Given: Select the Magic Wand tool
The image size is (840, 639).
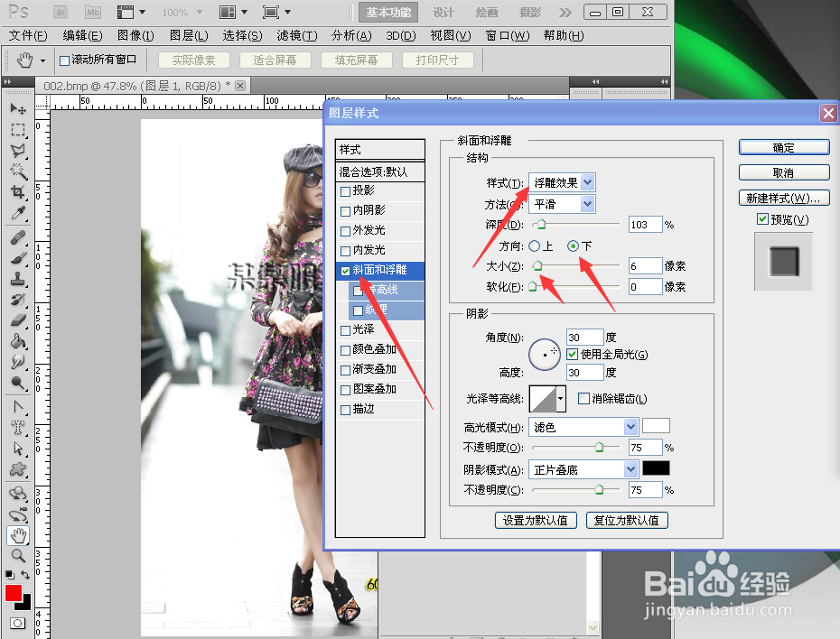Looking at the screenshot, I should click(x=18, y=171).
